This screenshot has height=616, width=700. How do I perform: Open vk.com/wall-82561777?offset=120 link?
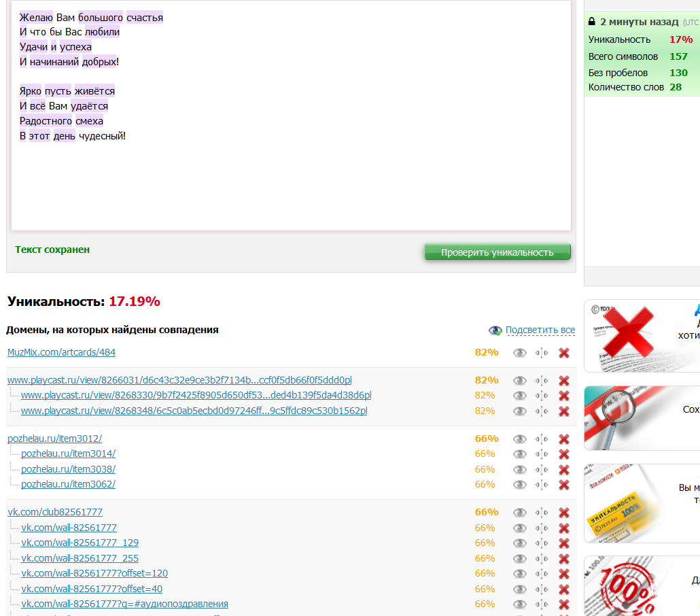pyautogui.click(x=94, y=573)
